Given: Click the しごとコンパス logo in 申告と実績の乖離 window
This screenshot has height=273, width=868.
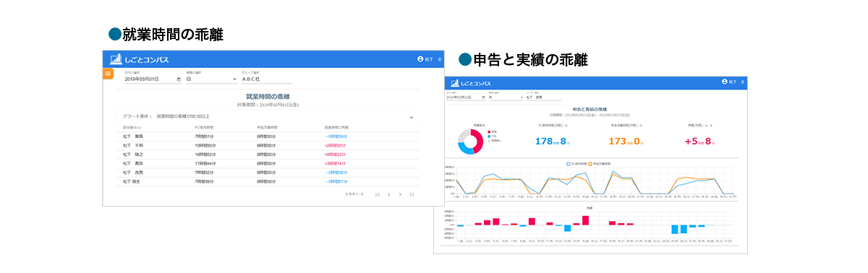Looking at the screenshot, I should [471, 83].
